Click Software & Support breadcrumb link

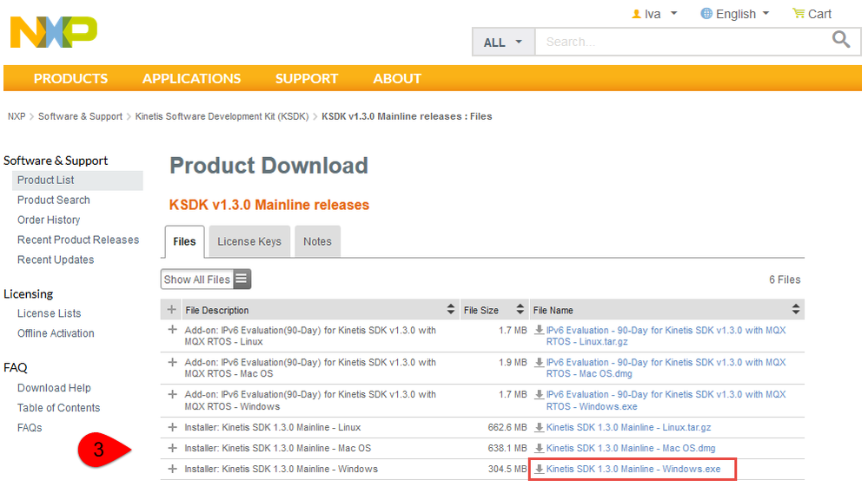[x=80, y=116]
